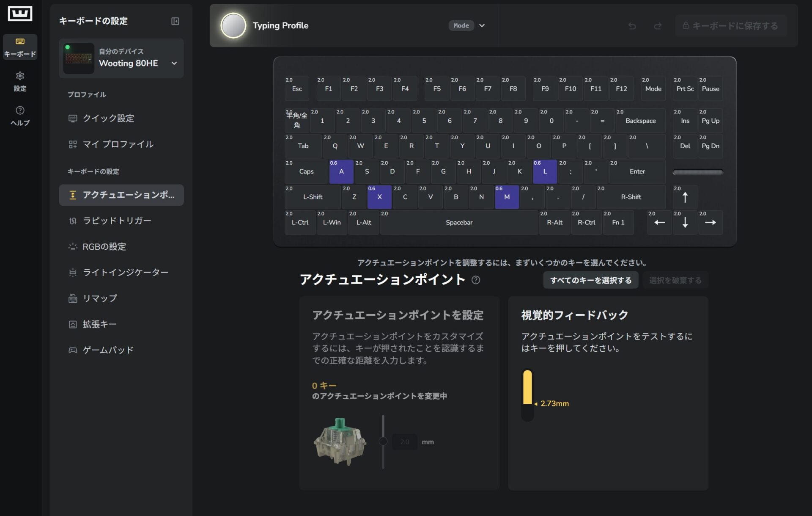Click the undo arrow icon
This screenshot has width=812, height=516.
[632, 26]
